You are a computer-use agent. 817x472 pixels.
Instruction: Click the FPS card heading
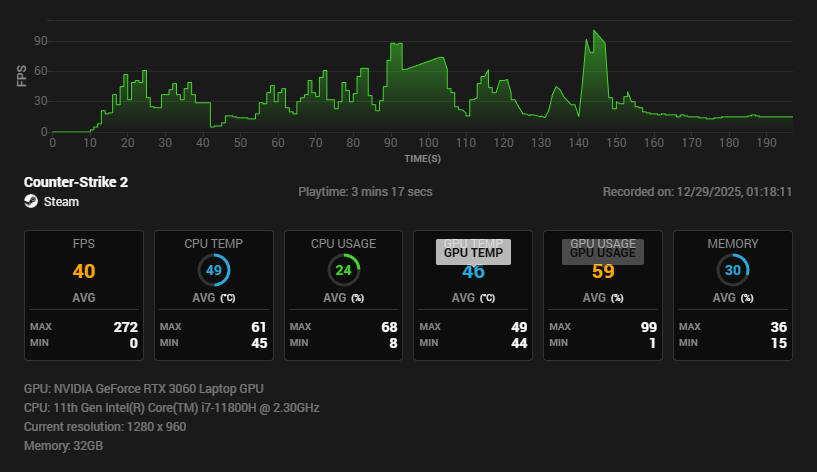[x=83, y=243]
